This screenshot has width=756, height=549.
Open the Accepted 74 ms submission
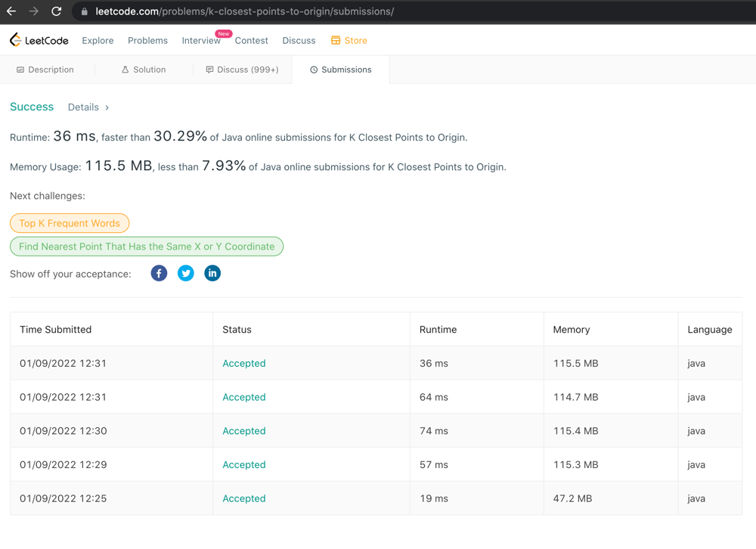243,431
